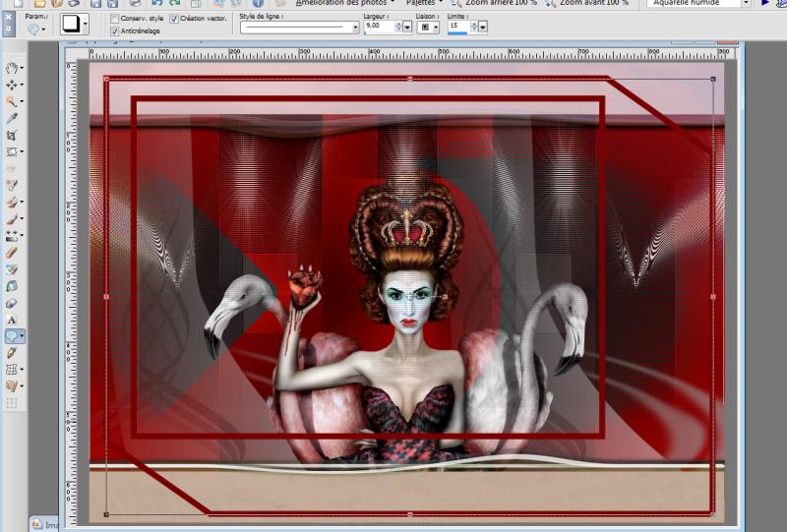The height and width of the screenshot is (532, 787).
Task: Click the Zoom avant 100 % button
Action: coord(587,3)
